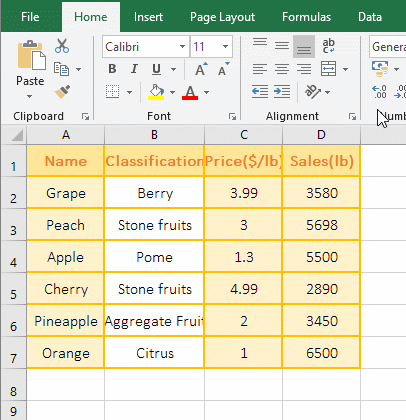Center text horizontally
This screenshot has height=420, width=406.
pyautogui.click(x=282, y=69)
